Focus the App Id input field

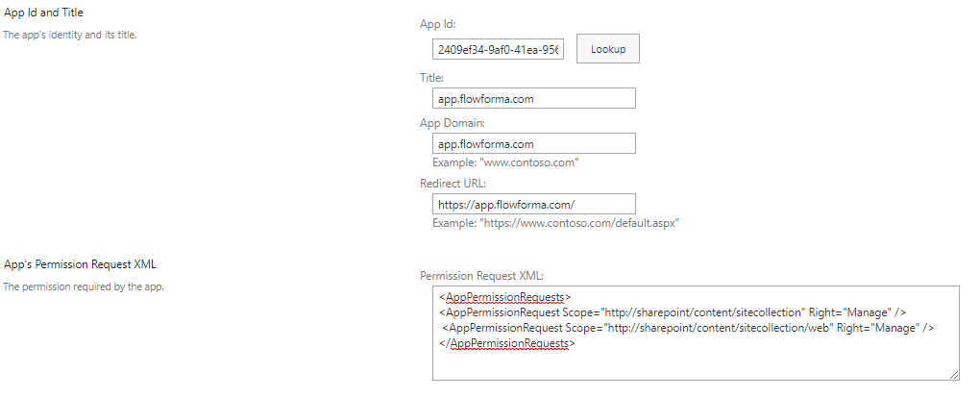(498, 49)
